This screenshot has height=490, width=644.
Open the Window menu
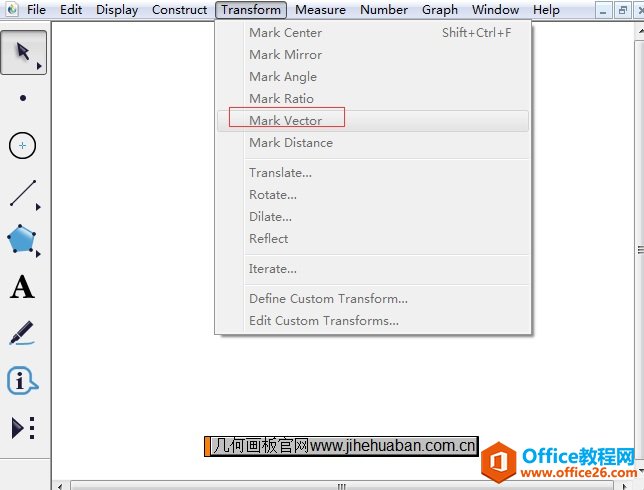pyautogui.click(x=495, y=9)
